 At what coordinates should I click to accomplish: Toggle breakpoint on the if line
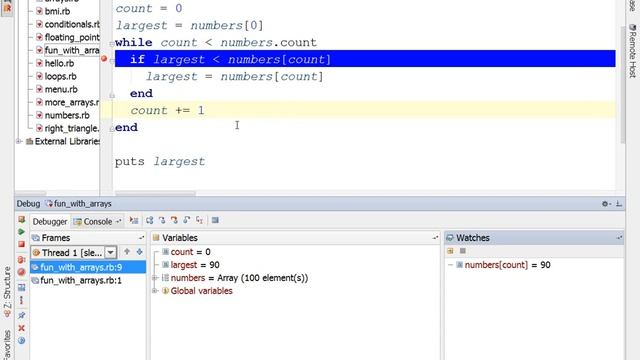[104, 59]
